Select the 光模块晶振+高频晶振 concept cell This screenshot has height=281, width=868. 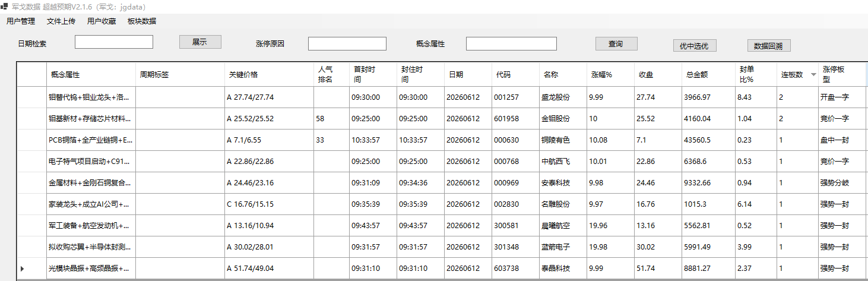click(x=91, y=269)
